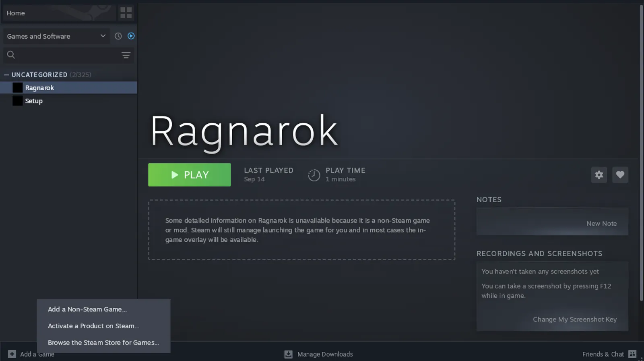Open the Games and Software dropdown

(x=56, y=36)
